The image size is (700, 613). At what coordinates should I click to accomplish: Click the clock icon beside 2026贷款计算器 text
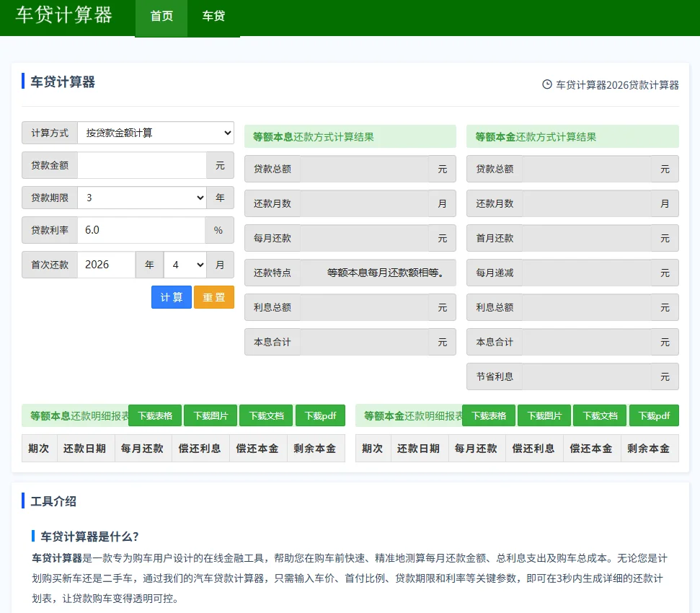546,85
